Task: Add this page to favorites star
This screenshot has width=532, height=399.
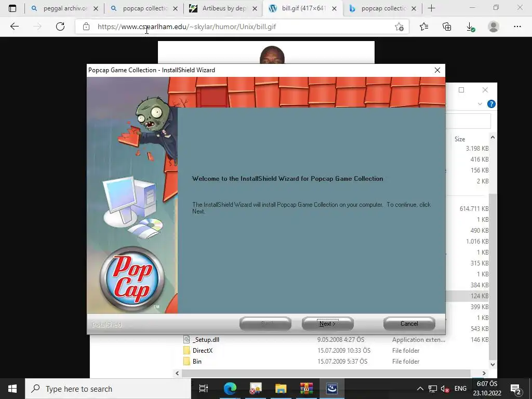Action: (x=400, y=26)
